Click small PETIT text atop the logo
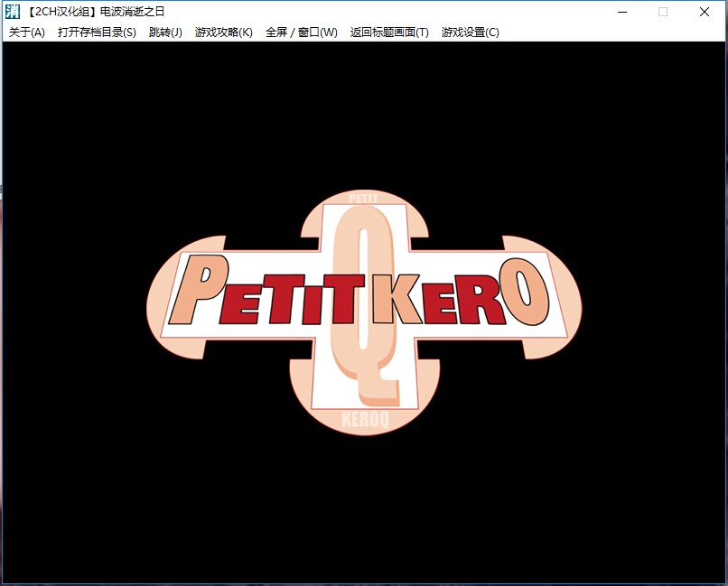 click(x=362, y=197)
